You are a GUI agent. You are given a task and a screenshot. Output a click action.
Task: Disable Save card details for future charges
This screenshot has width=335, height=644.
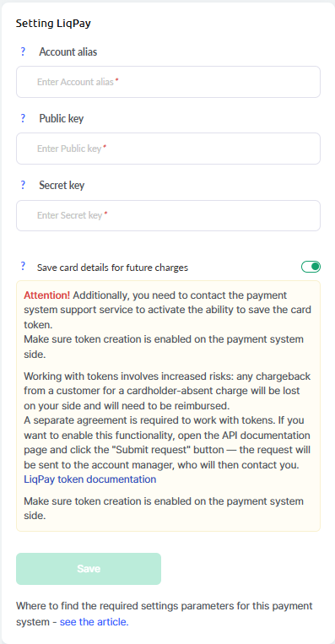(x=311, y=267)
